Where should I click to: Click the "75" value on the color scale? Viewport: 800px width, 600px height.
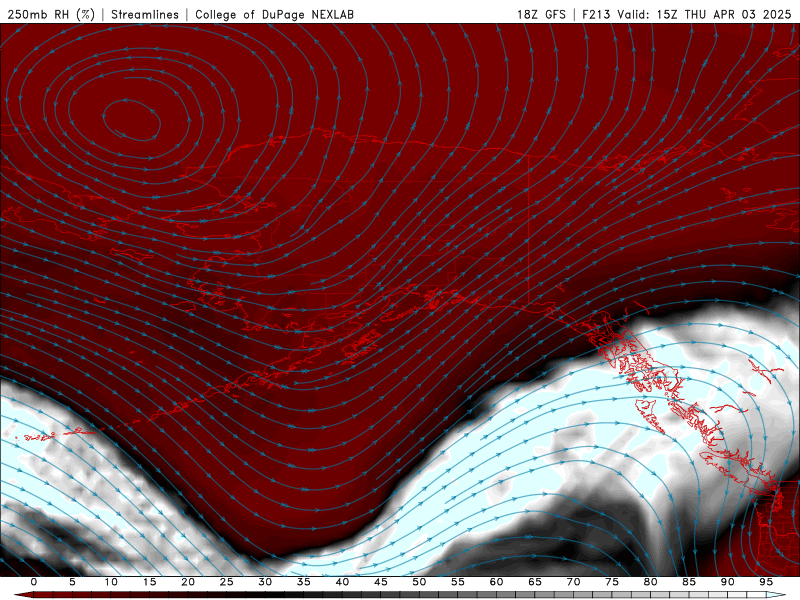tap(612, 582)
